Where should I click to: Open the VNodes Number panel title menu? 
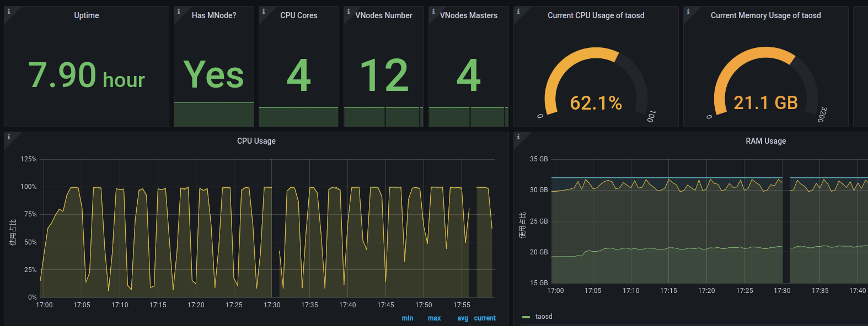click(384, 15)
